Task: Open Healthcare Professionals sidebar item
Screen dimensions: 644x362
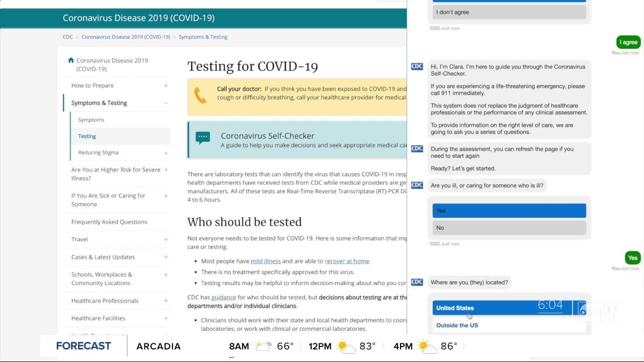Action: point(105,301)
